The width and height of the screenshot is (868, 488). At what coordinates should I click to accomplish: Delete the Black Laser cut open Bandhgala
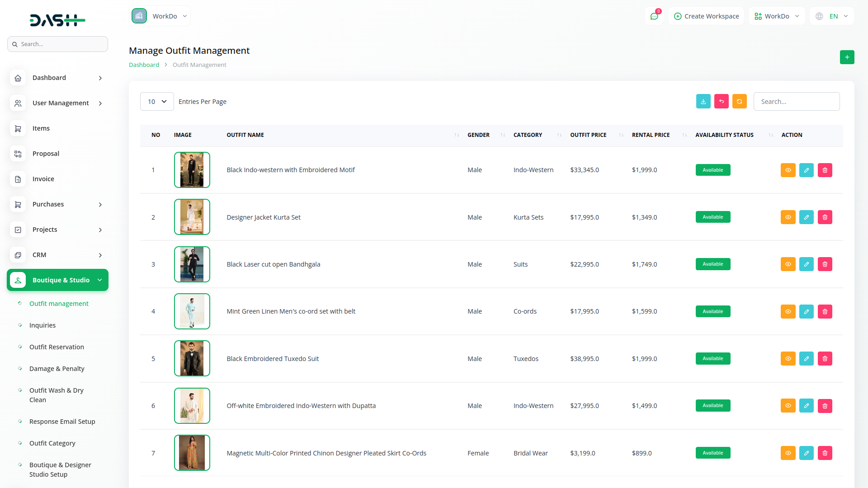pos(825,264)
